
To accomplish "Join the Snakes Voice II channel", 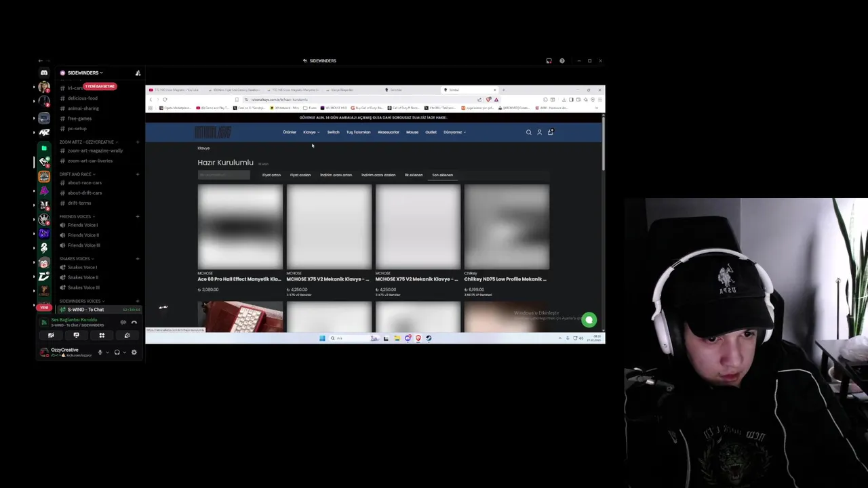I will tap(83, 277).
